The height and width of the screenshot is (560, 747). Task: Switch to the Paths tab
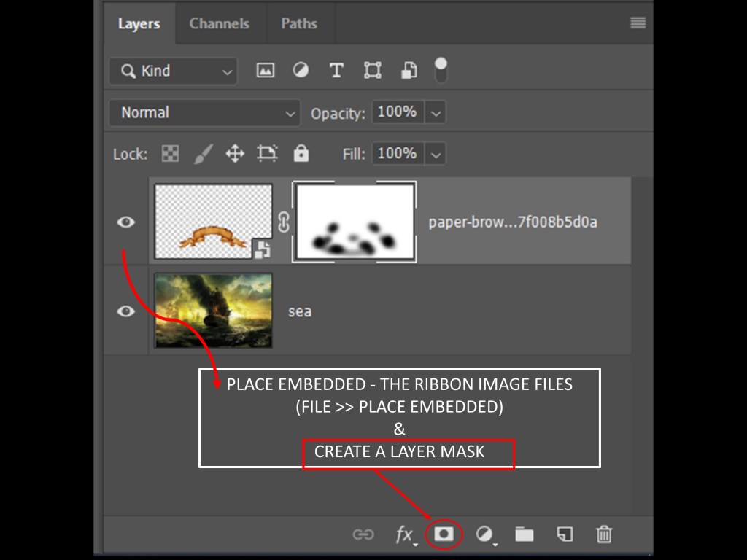299,23
